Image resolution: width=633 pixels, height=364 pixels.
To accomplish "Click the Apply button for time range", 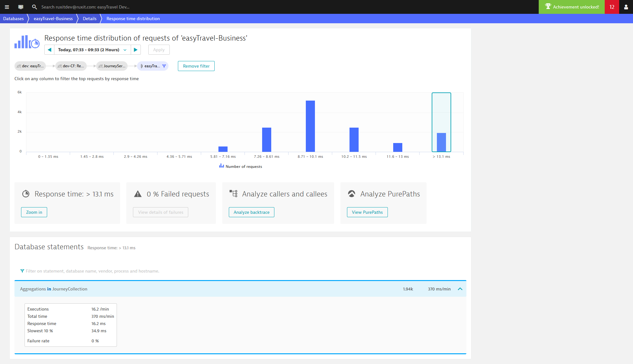I will coord(159,50).
